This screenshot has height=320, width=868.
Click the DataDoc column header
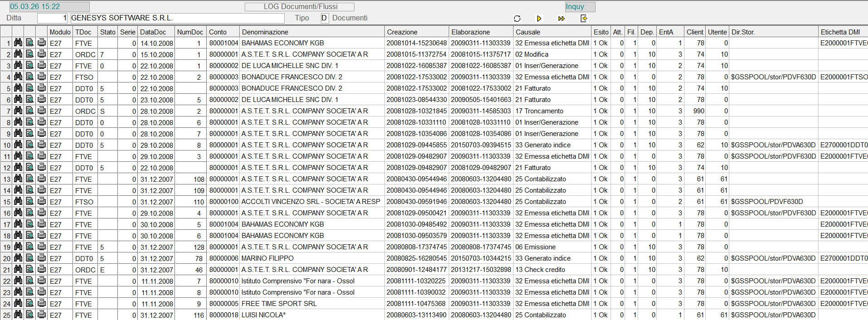153,32
